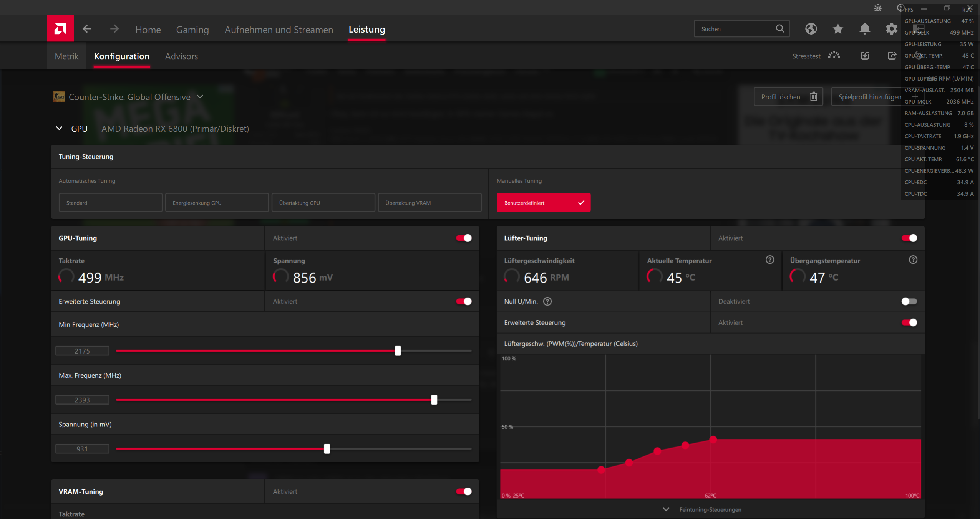Open notifications bell icon

coord(864,29)
